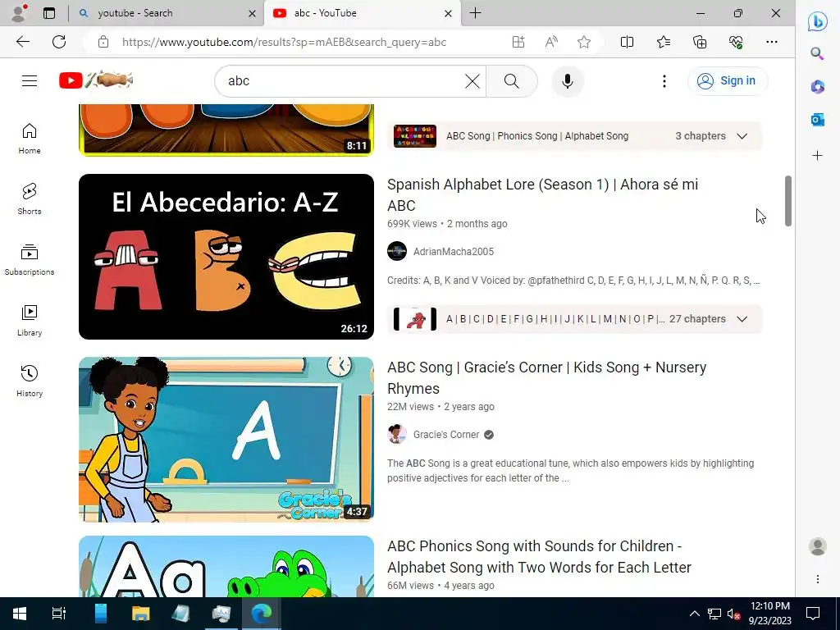The width and height of the screenshot is (840, 630).
Task: Open Read aloud from address bar
Action: click(x=551, y=42)
